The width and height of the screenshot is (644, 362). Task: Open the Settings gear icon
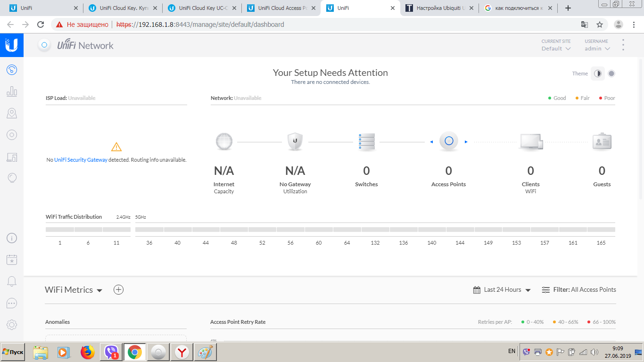tap(12, 325)
